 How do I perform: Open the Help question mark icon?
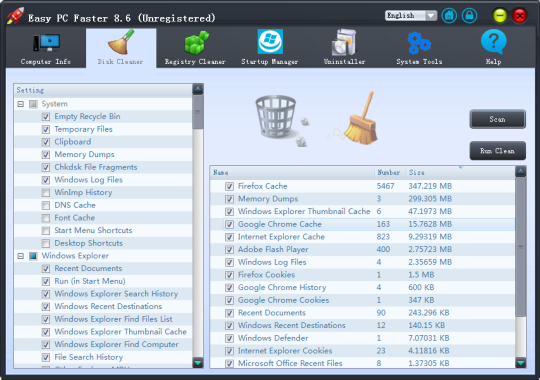point(494,42)
